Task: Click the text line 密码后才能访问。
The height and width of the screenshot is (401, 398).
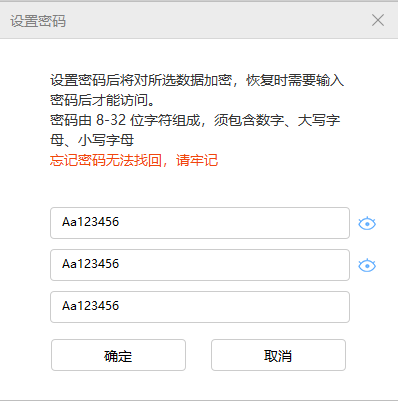Action: [x=102, y=100]
